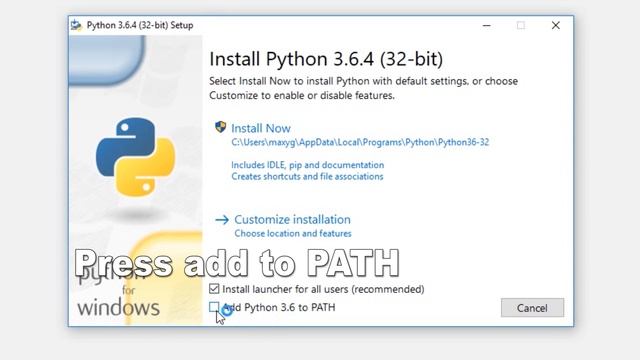Click the 'Python 3.6.4 (32-bit) Setup' window title

click(140, 25)
